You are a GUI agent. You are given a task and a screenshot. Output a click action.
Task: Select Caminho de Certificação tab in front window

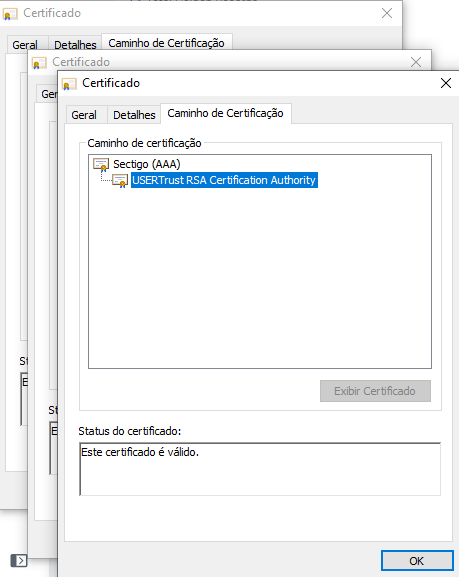225,113
